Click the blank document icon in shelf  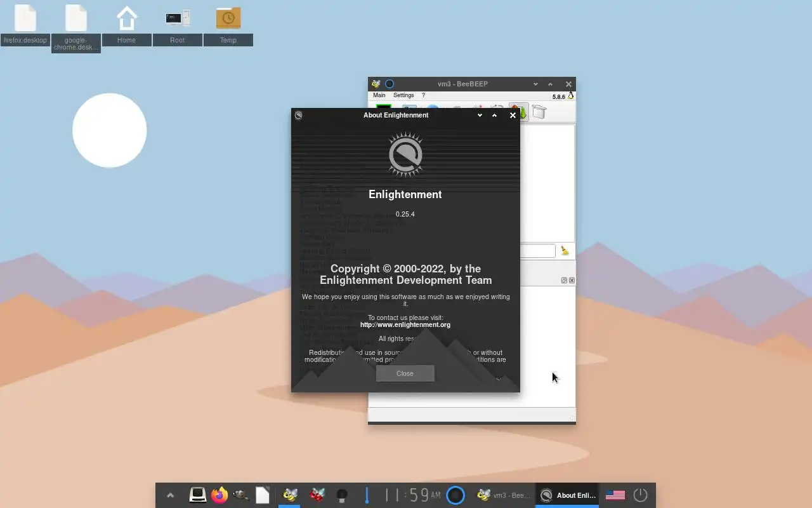(262, 495)
